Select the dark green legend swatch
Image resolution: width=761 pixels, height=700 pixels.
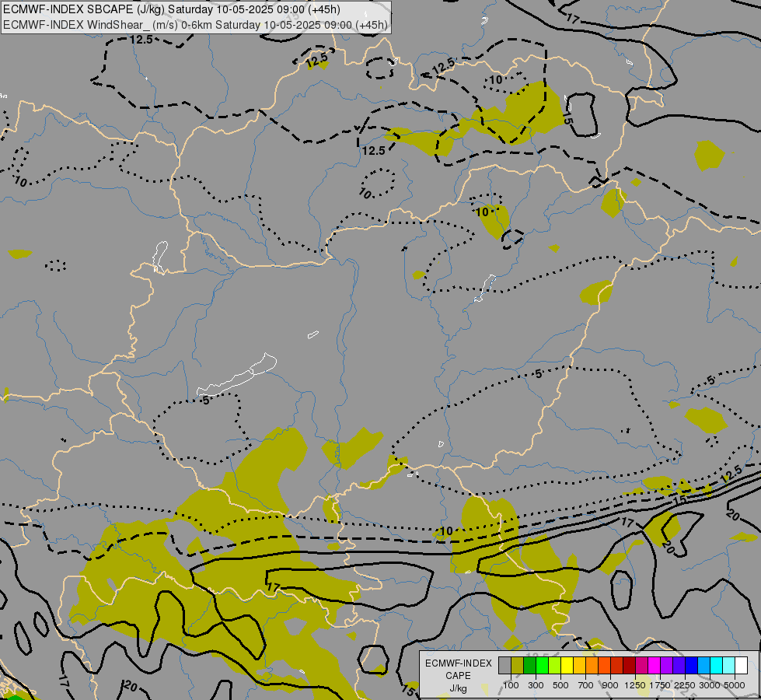point(529,665)
